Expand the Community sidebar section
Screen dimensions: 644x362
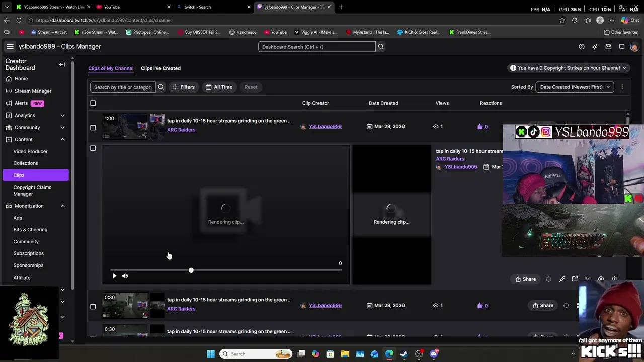click(62, 127)
